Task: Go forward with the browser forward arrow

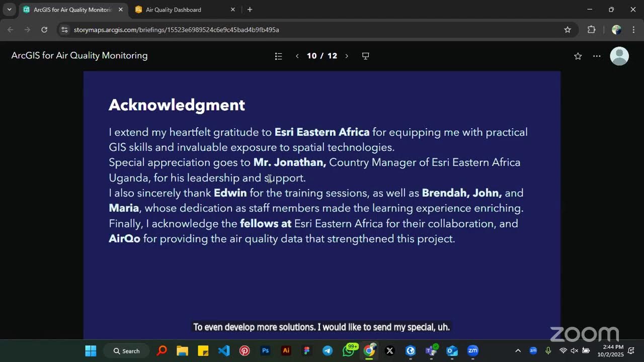Action: coord(27,30)
